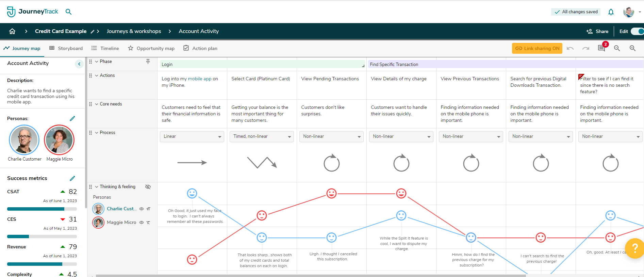Click Charlie Customer persona photo
644x277 pixels.
24,140
